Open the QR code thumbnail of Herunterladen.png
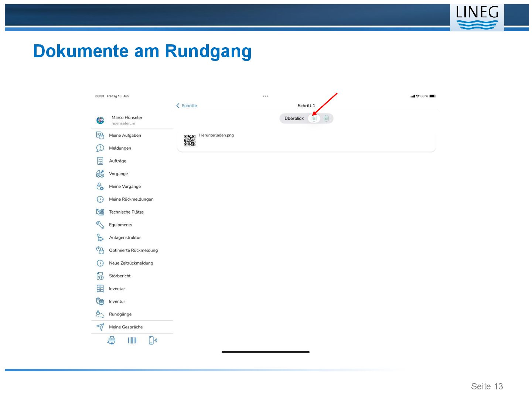Viewport: 532px width, 399px height. 190,140
